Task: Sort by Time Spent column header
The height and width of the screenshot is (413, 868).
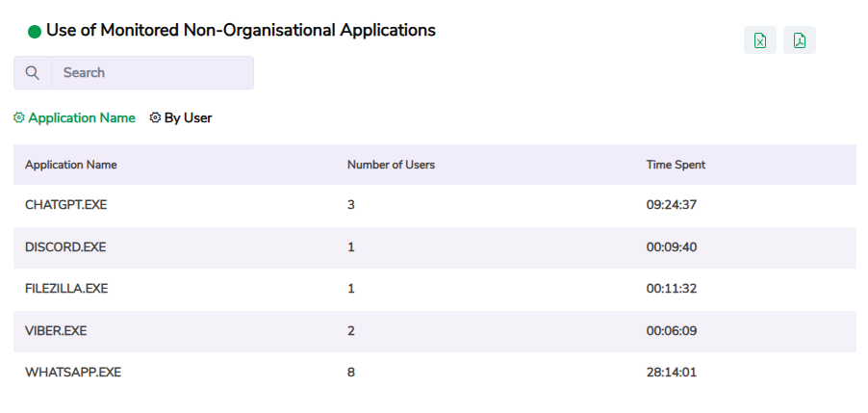Action: click(676, 165)
